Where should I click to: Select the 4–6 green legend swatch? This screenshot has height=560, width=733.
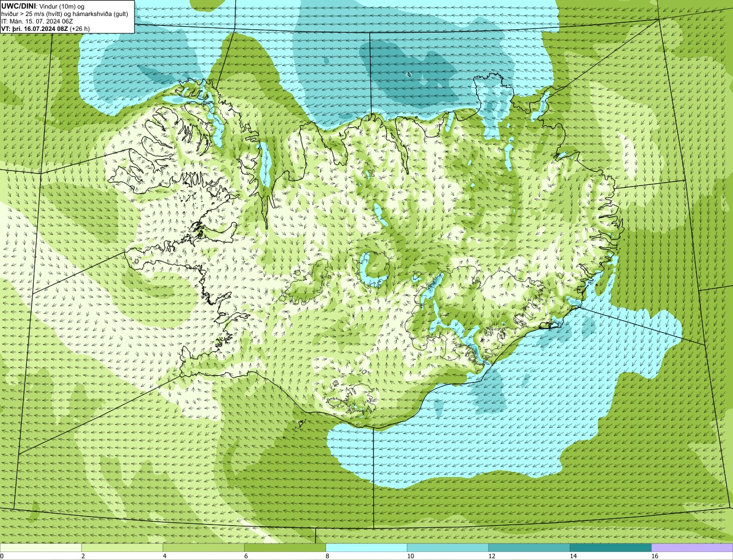203,548
